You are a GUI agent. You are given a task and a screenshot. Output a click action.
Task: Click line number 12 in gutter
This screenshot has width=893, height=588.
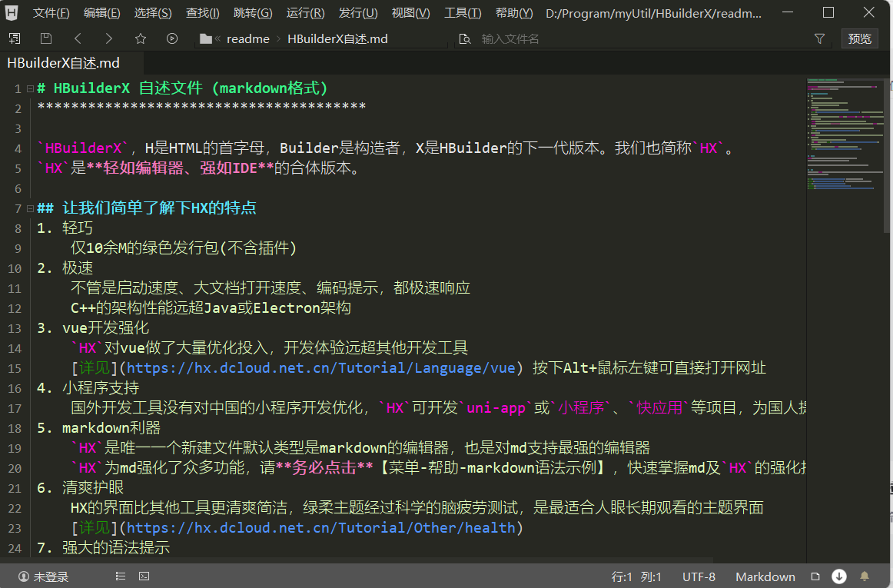15,309
